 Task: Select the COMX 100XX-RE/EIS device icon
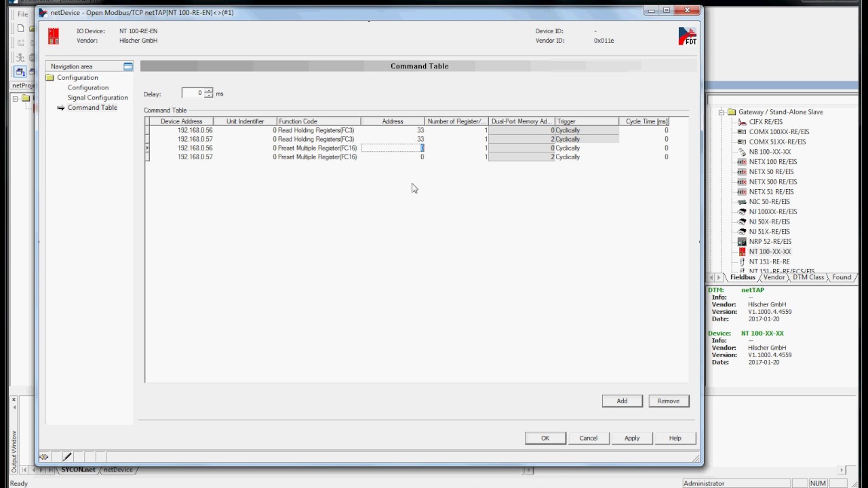742,131
